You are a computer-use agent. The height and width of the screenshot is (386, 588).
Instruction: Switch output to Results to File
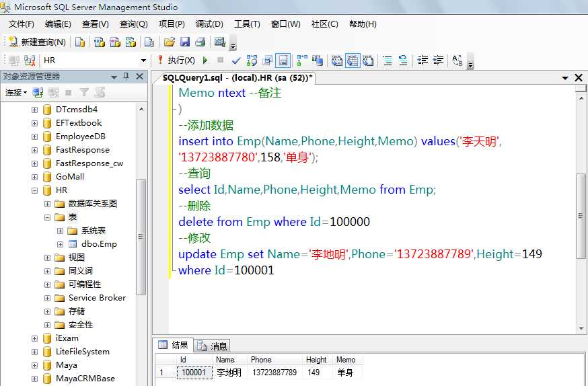tap(368, 61)
